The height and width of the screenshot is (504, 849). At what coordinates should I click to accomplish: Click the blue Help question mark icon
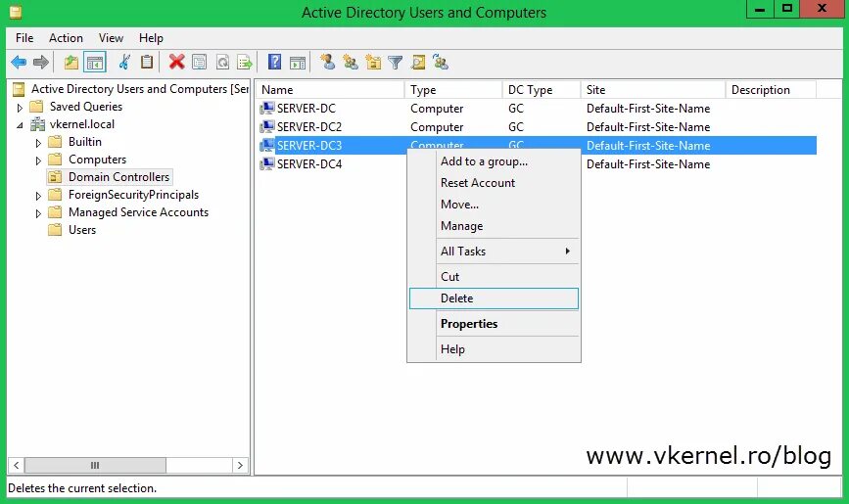pyautogui.click(x=274, y=62)
